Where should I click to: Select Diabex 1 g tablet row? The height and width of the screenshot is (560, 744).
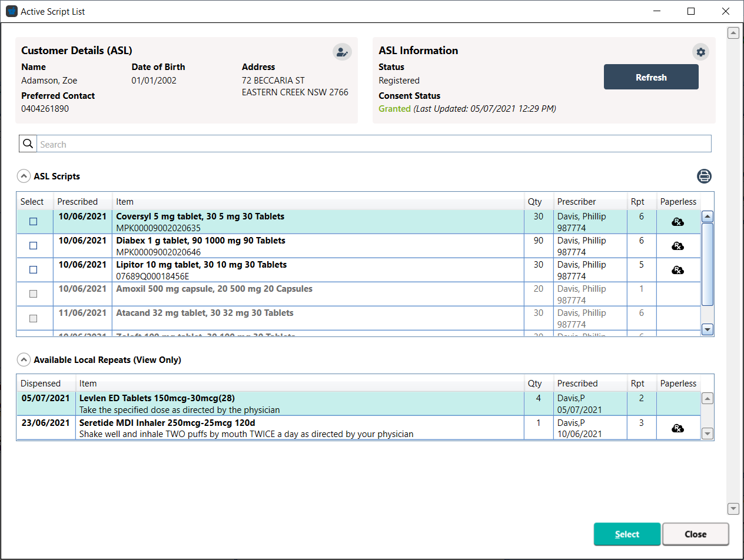coord(358,246)
